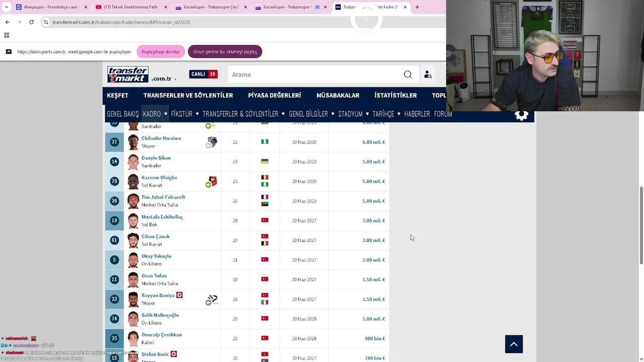Click Ozan Tufan's player photo
Image resolution: width=644 pixels, height=362 pixels.
click(x=133, y=280)
